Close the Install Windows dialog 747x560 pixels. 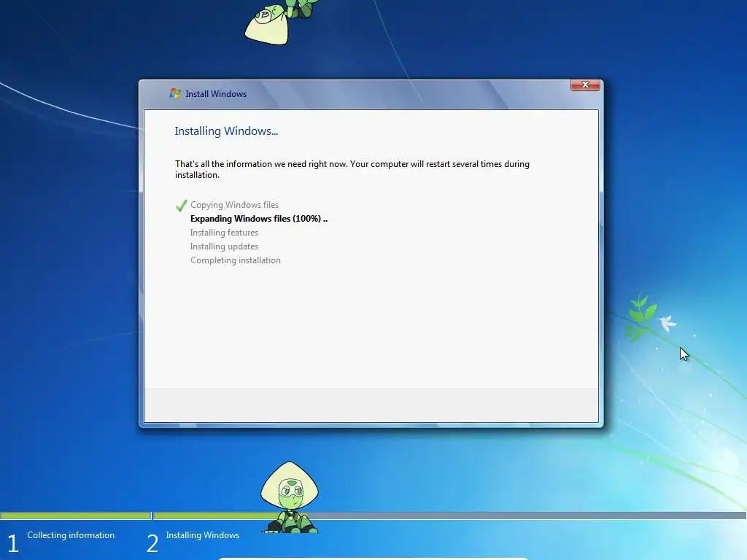[x=585, y=85]
